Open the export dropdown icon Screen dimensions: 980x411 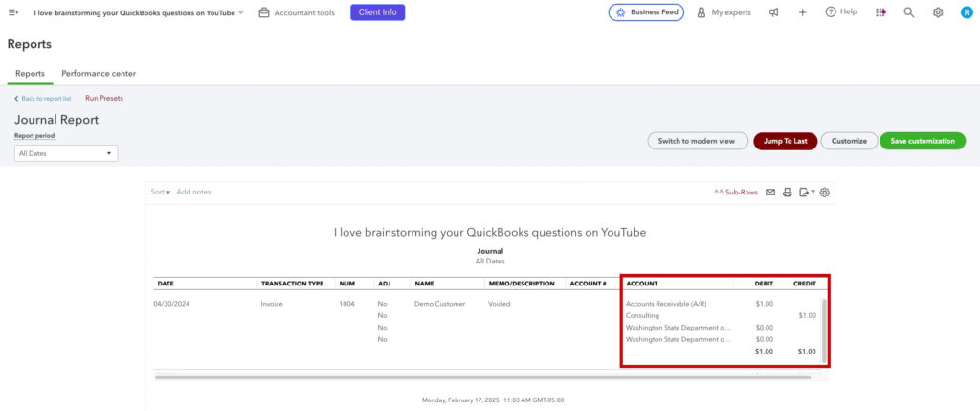point(807,193)
